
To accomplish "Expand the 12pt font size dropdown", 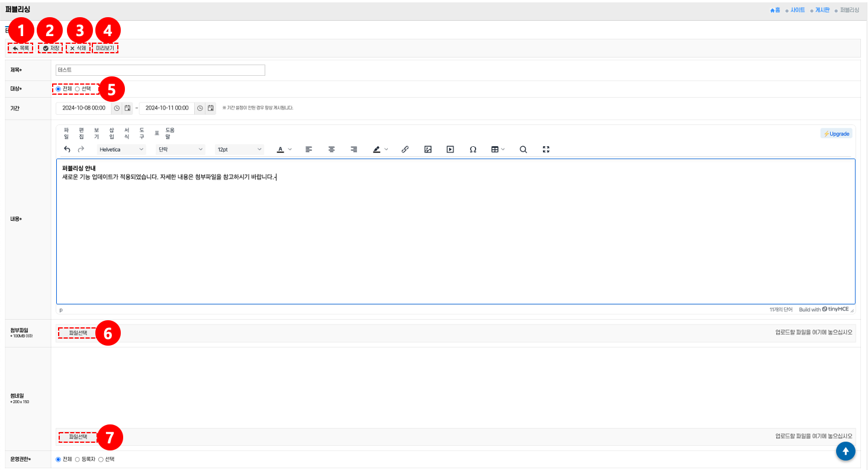I will point(239,150).
